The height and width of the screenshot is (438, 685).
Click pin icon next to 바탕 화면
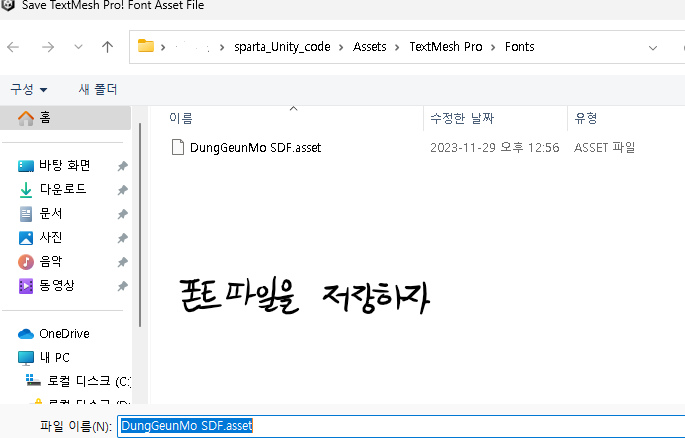[x=123, y=166]
